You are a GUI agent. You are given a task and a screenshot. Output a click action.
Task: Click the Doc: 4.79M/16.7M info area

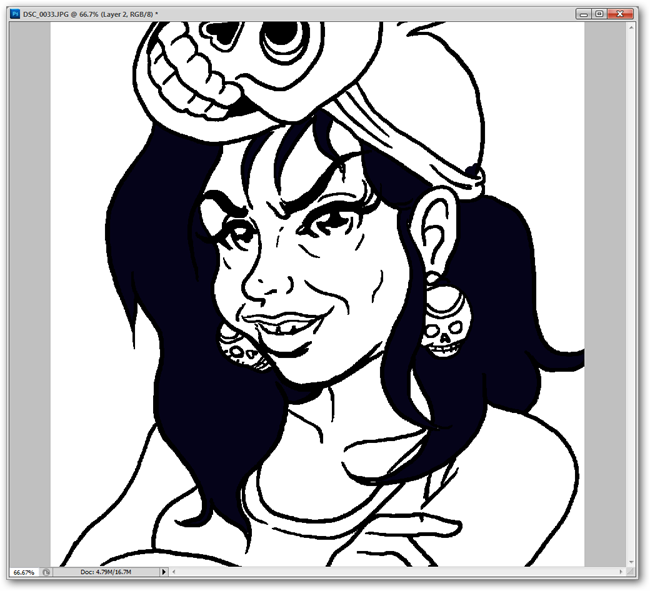pyautogui.click(x=106, y=572)
